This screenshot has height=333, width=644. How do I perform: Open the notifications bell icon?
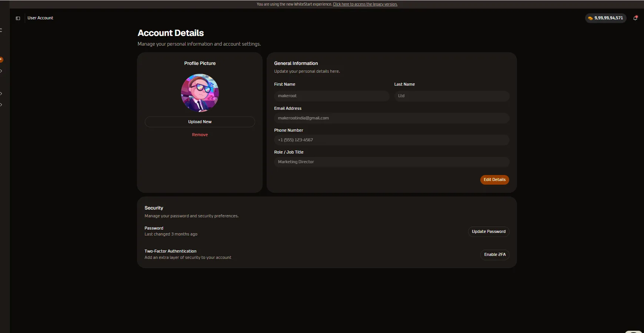point(635,18)
